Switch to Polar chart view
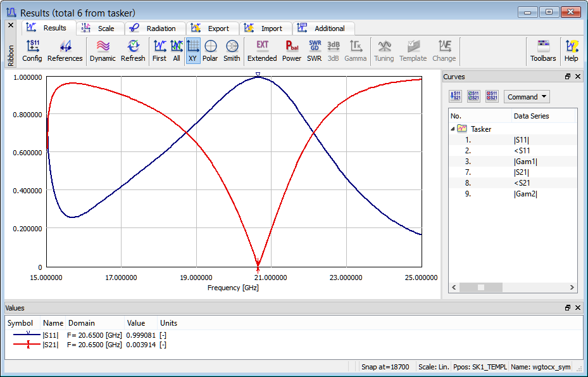588x377 pixels. pos(210,51)
